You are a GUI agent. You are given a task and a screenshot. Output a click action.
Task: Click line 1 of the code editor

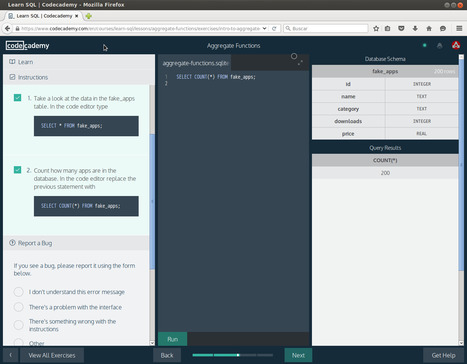click(x=216, y=77)
